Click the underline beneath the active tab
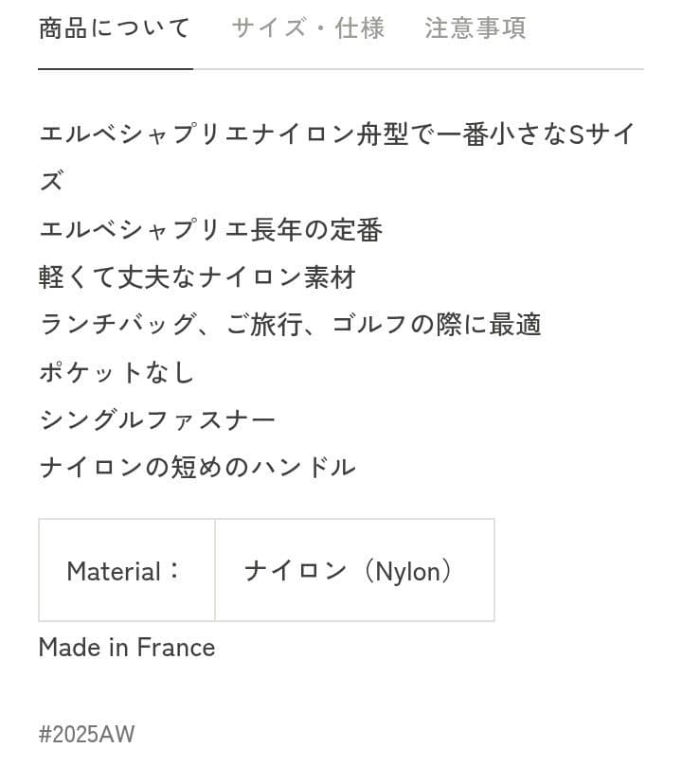The width and height of the screenshot is (682, 784). [x=114, y=70]
